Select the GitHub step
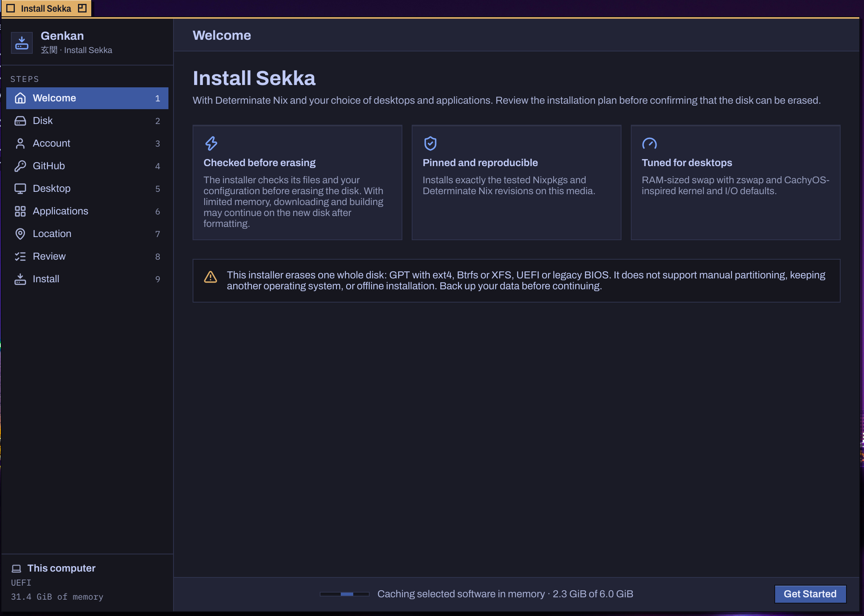 tap(87, 166)
